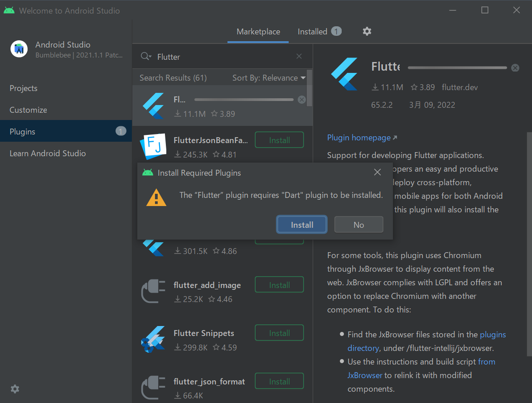Click the FlutterJsonBeanFa... plugin name

coord(210,140)
